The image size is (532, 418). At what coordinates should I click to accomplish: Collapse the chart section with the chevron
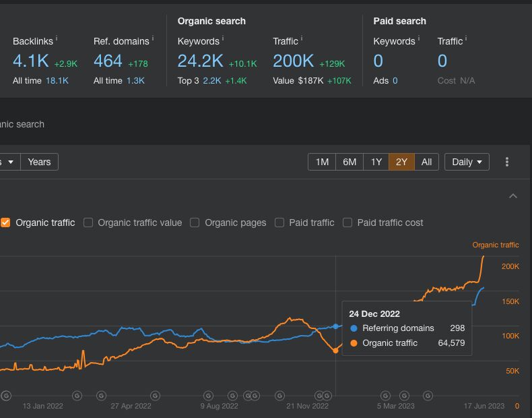513,196
